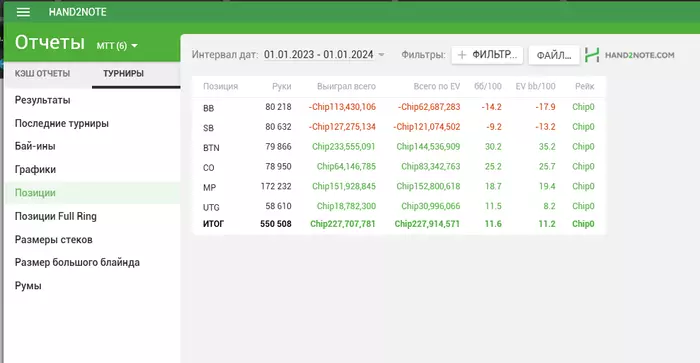Click the -Chip127,275,134 cell
Screen dimensions: 700x363
pyautogui.click(x=342, y=127)
